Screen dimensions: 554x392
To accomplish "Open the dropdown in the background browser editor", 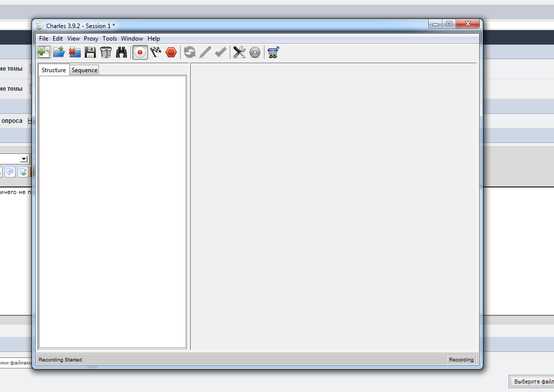I will (24, 159).
